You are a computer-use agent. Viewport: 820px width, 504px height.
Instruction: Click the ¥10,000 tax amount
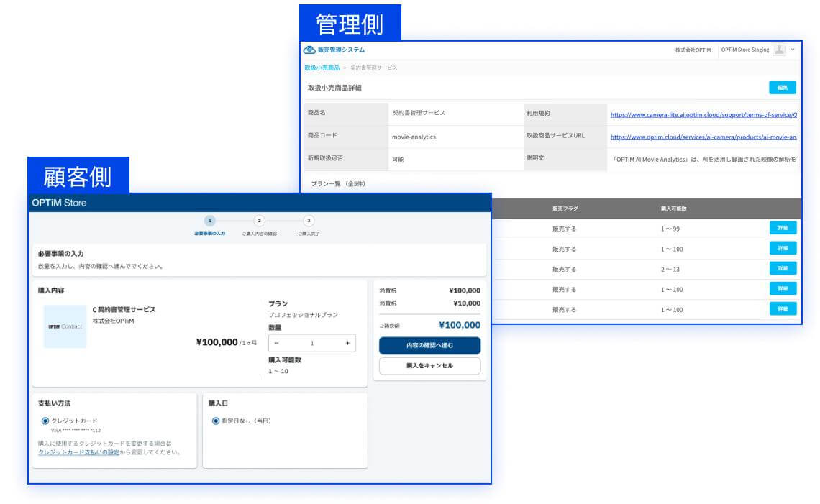[x=467, y=303]
